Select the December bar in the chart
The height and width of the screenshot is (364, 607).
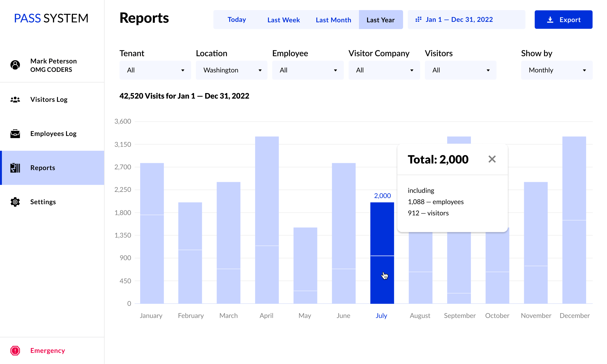(574, 221)
